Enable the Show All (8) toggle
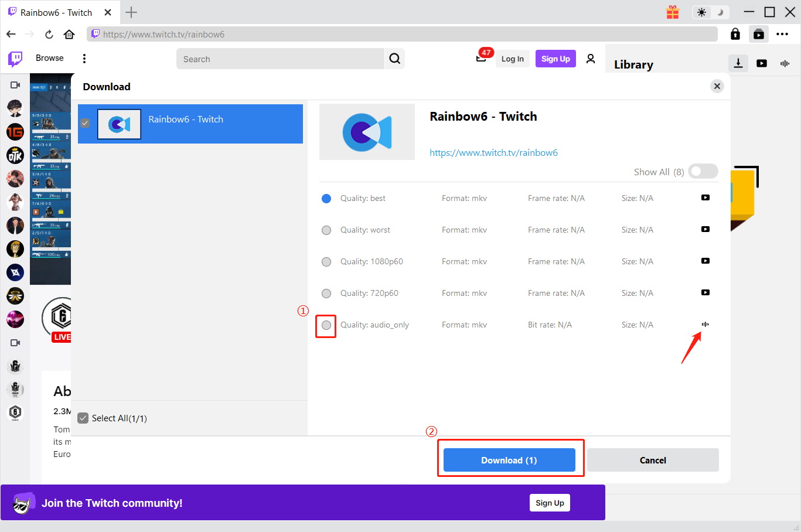The width and height of the screenshot is (801, 532). pos(703,171)
